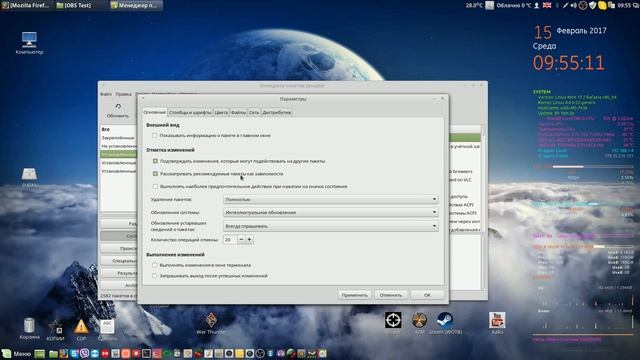The height and width of the screenshot is (360, 640).
Task: Open the Удаление пакетов dropdown set to Полностью
Action: pyautogui.click(x=331, y=199)
